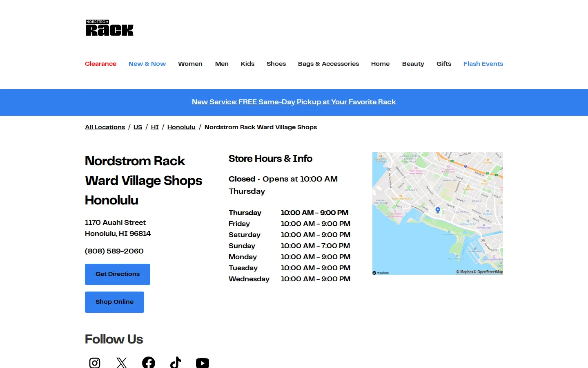Screen dimensions: 588x368
Task: Go to the Shoes category
Action: click(276, 64)
